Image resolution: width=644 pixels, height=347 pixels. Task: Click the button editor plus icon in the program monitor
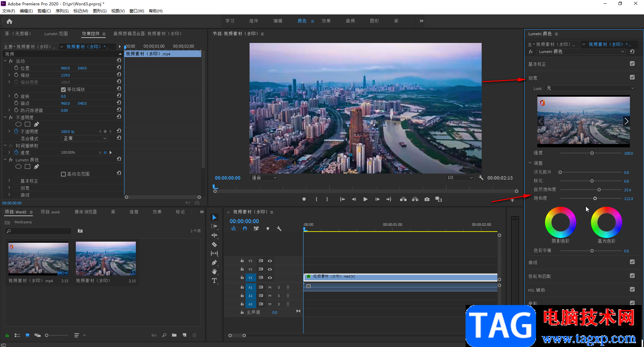coord(512,200)
